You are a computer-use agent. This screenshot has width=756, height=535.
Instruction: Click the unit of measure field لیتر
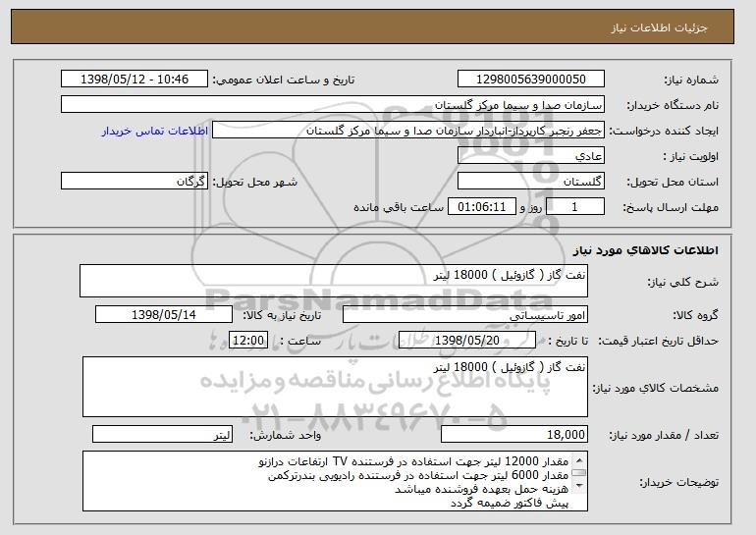pos(162,434)
